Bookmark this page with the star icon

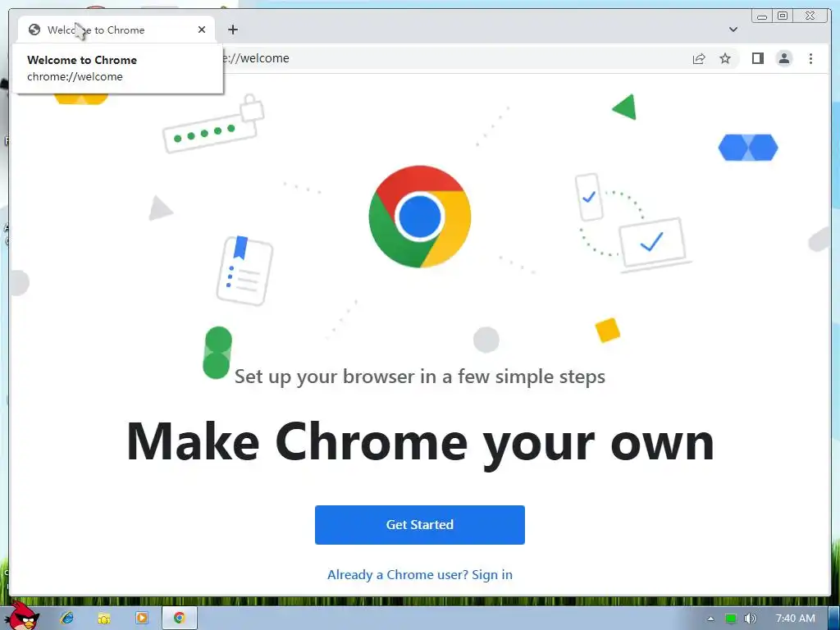(x=725, y=58)
